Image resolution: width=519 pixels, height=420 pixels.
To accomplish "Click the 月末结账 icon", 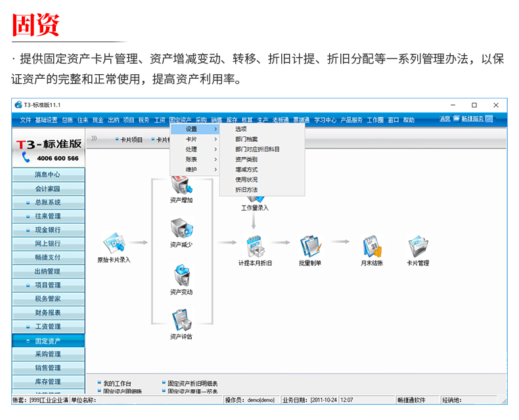I will click(x=371, y=247).
